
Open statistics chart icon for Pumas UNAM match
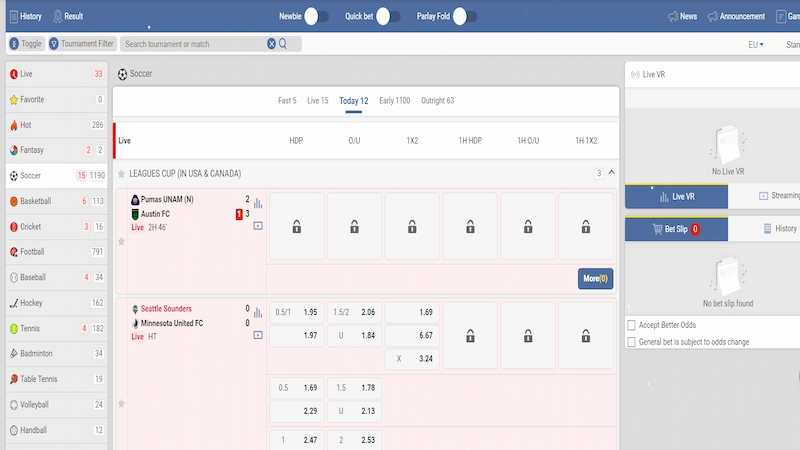tap(258, 204)
